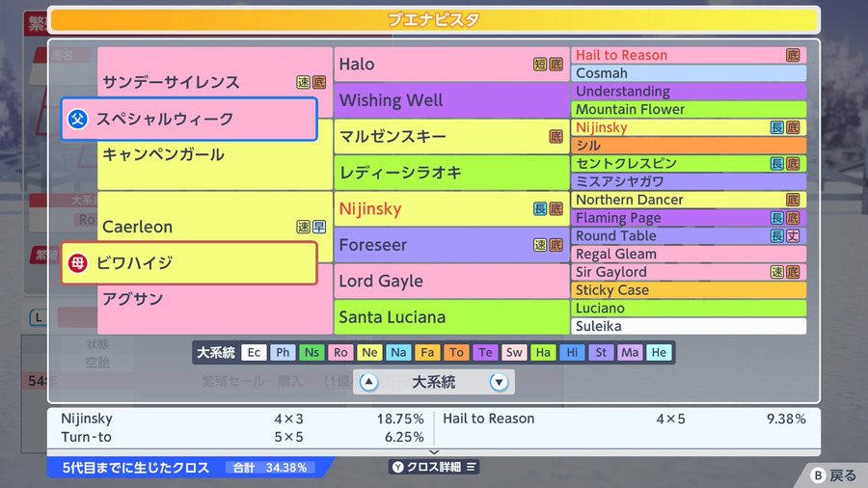Click the Santa Luciana pedigree cell
This screenshot has height=488, width=868.
pyautogui.click(x=451, y=317)
